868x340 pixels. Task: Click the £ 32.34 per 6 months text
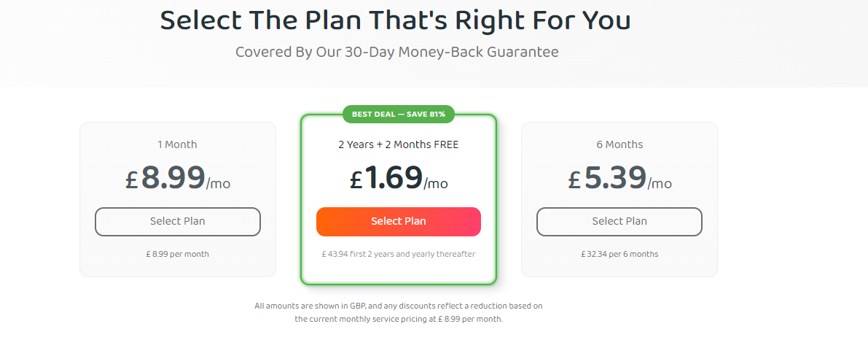(619, 254)
